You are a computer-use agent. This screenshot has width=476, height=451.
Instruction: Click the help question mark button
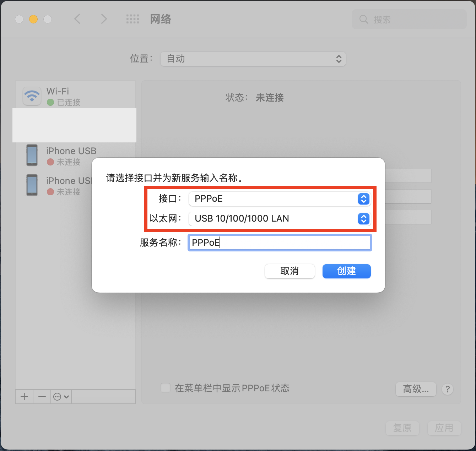tap(448, 389)
